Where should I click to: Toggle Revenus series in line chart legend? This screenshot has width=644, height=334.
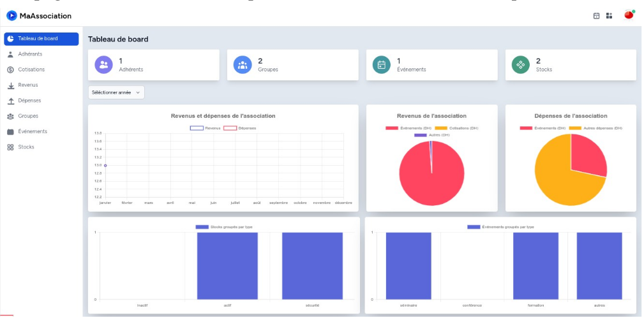[206, 128]
